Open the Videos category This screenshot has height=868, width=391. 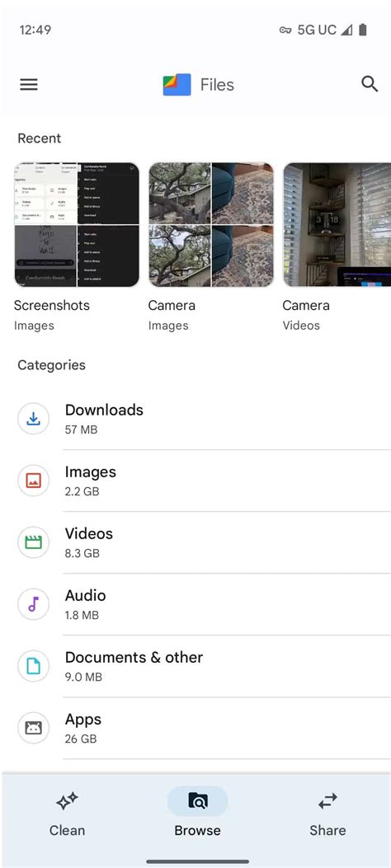[195, 542]
